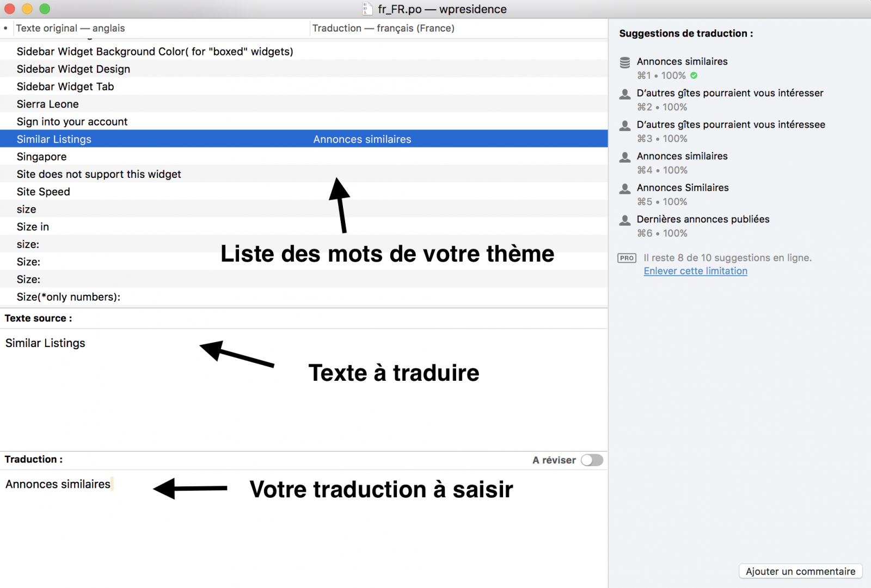Screen dimensions: 871x588
Task: Click the dot status column header
Action: (x=5, y=28)
